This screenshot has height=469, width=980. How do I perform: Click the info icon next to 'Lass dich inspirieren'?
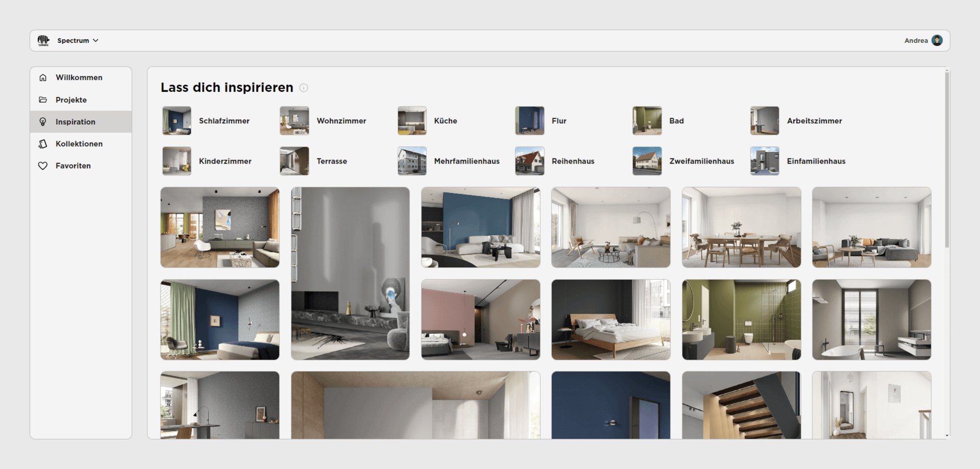(304, 88)
